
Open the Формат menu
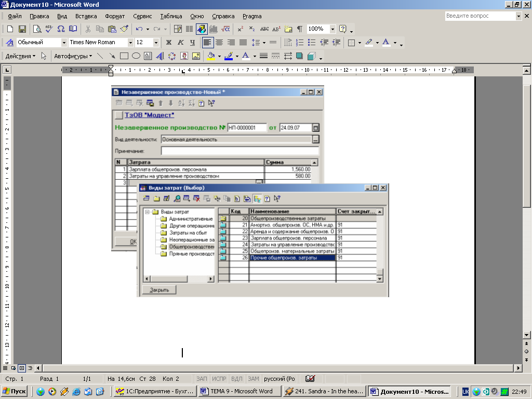tap(115, 16)
